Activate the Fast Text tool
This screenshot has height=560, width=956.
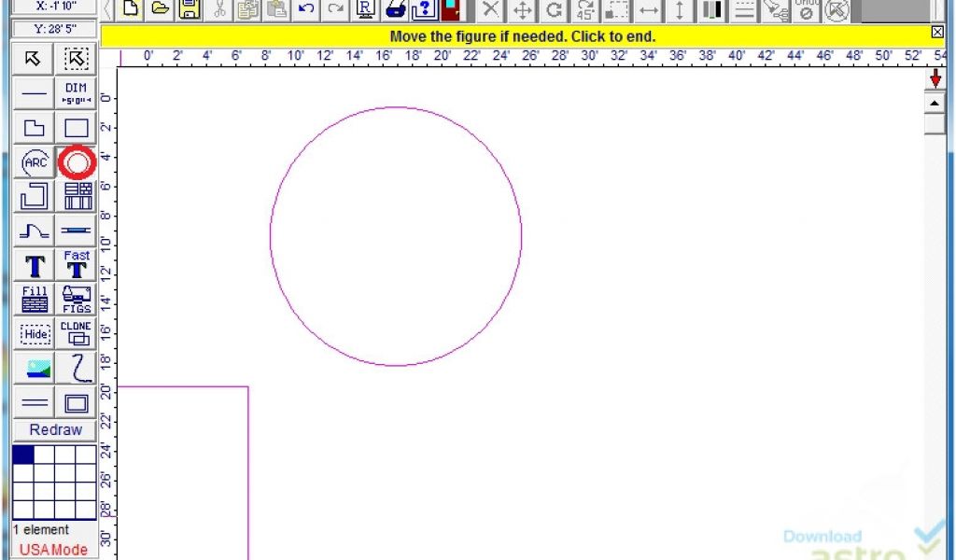click(77, 265)
